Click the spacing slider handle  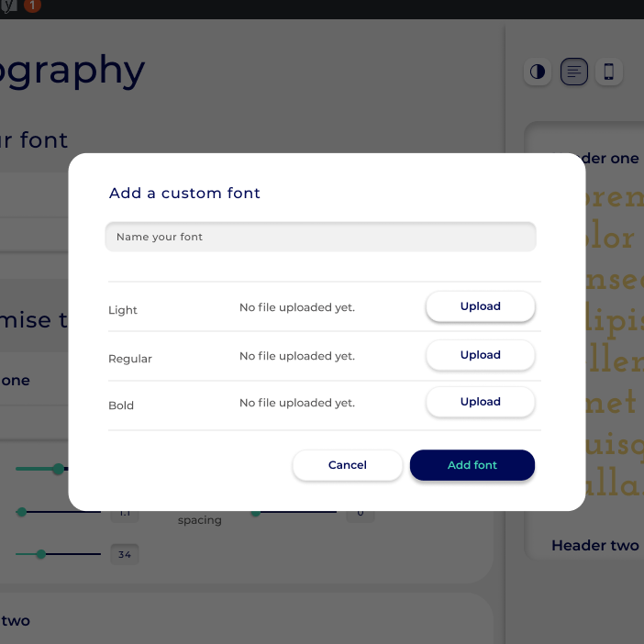click(x=256, y=512)
